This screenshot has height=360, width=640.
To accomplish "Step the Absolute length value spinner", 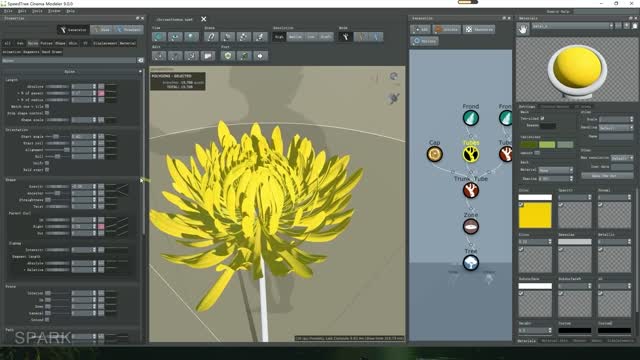I will click(x=94, y=87).
